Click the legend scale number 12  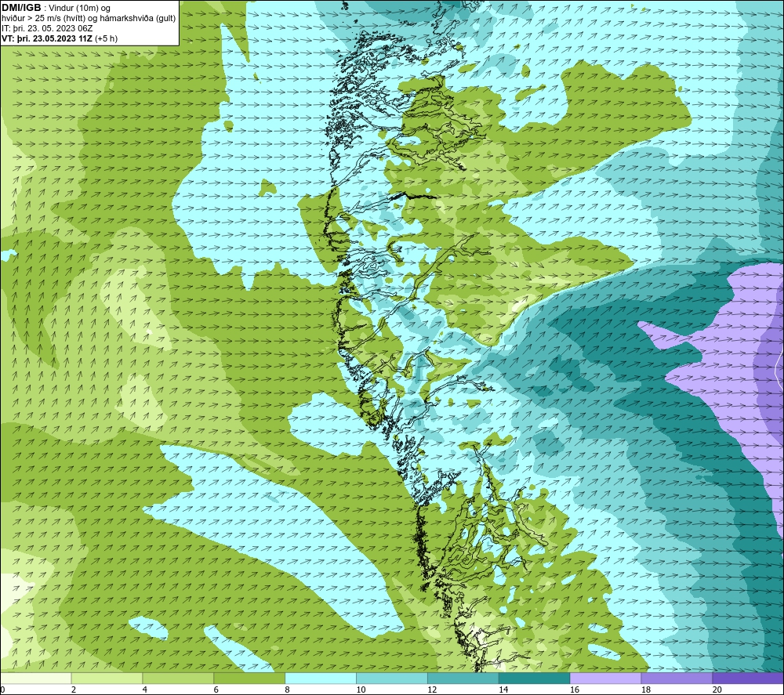[x=432, y=690]
